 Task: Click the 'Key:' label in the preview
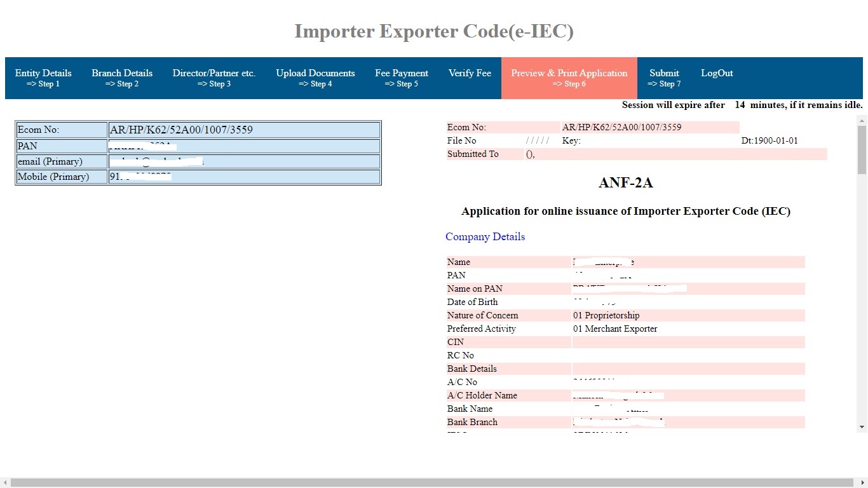[x=571, y=140]
